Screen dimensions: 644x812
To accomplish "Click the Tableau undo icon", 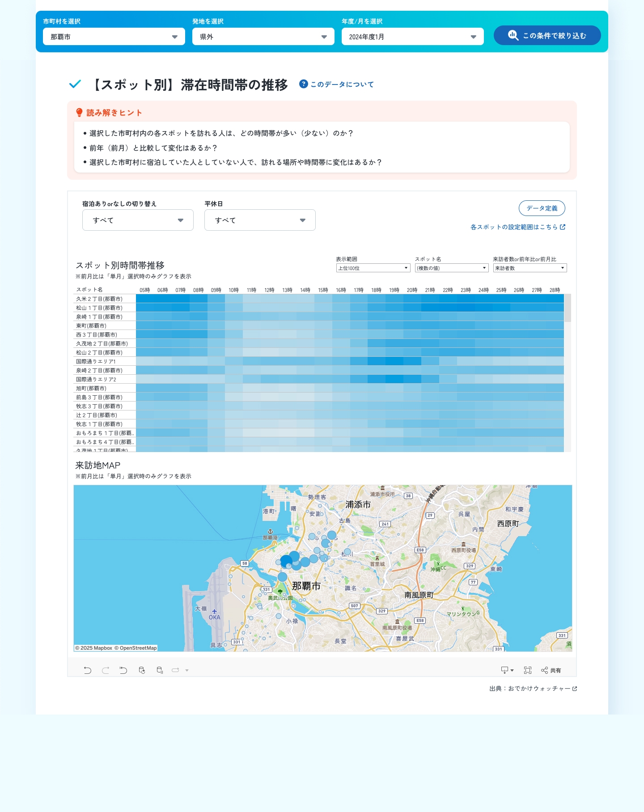I will click(x=88, y=670).
